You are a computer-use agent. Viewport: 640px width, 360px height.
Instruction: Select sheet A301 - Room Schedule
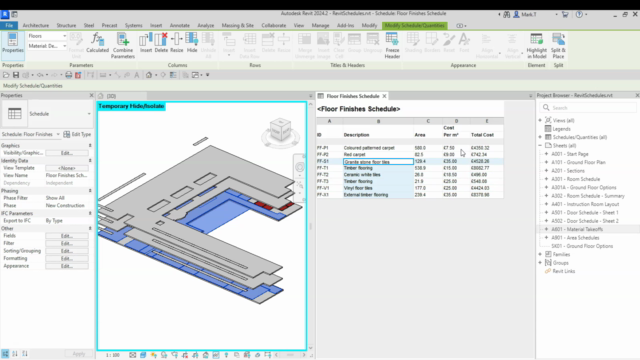(x=576, y=179)
